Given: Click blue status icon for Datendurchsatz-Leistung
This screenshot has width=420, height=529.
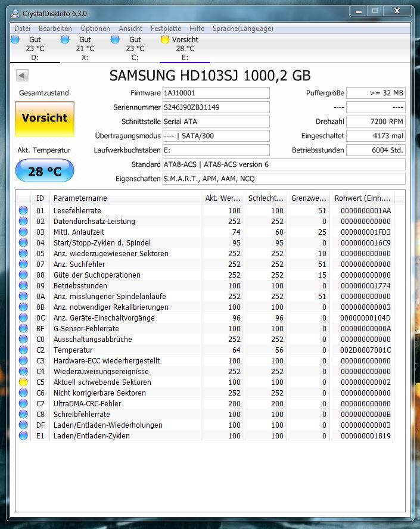Looking at the screenshot, I should click(x=23, y=222).
